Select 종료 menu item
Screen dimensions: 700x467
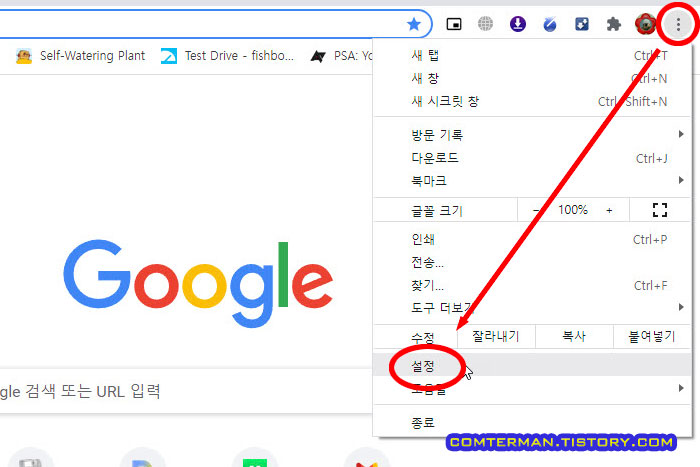coord(532,422)
